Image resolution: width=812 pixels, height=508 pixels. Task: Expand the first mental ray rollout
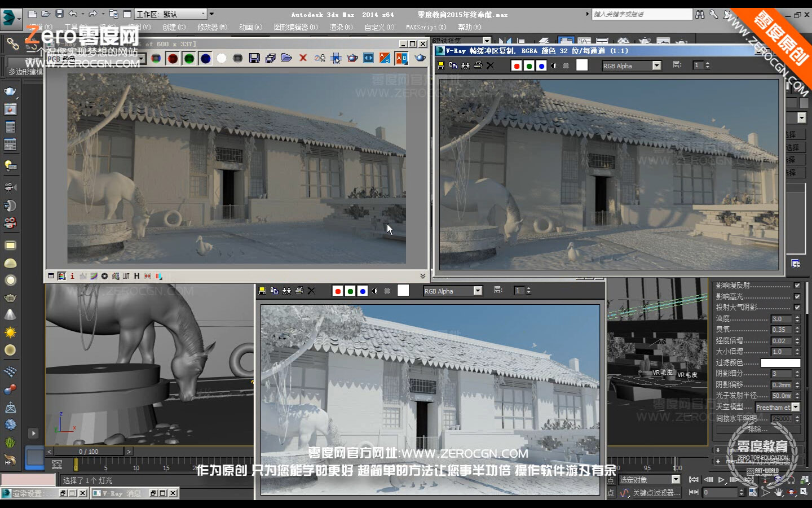tap(718, 450)
